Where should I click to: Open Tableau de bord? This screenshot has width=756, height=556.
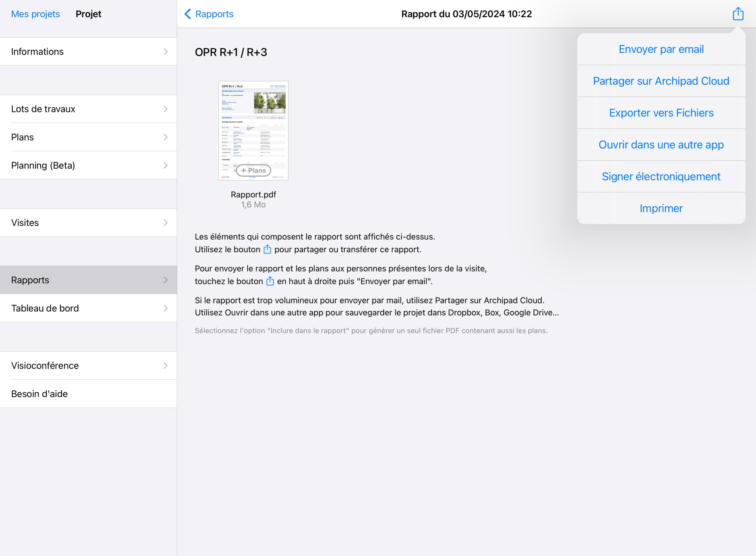89,308
